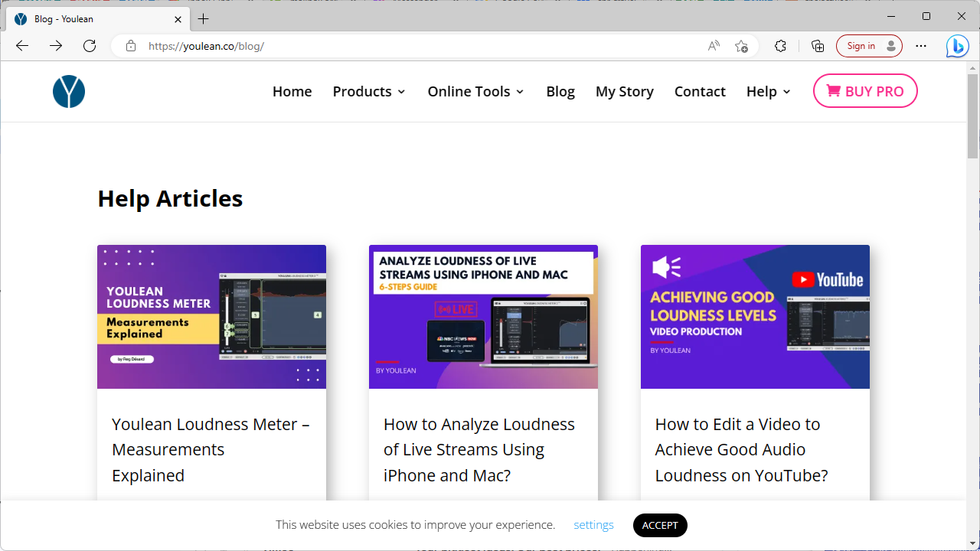Select the Blog - Youlean browser tab
This screenshot has width=980, height=551.
tap(97, 19)
